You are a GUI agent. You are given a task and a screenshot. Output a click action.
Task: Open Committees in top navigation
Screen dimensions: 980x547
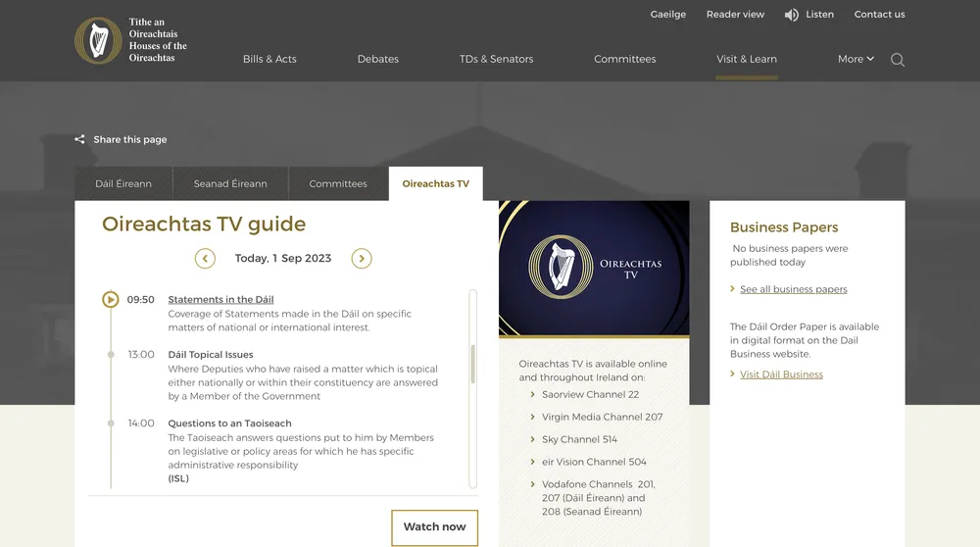pos(625,59)
